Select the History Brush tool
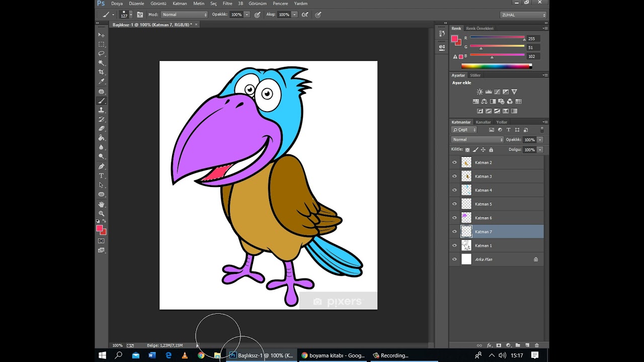Viewport: 644px width, 362px height. tap(101, 119)
